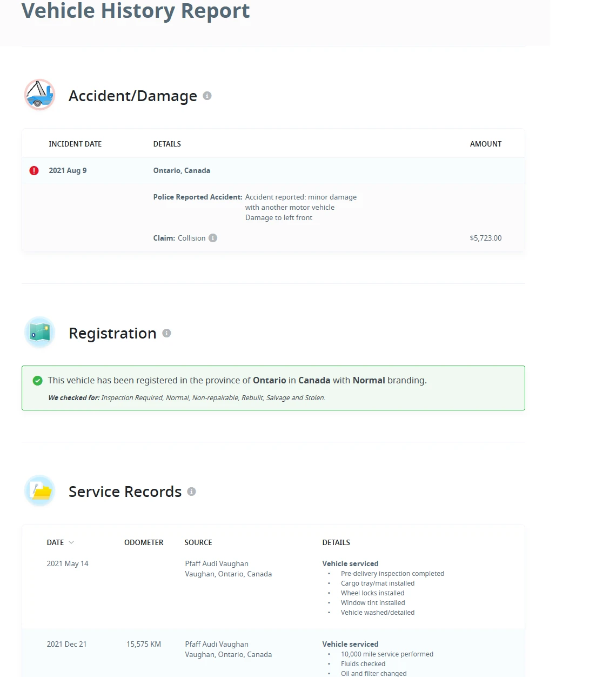The width and height of the screenshot is (616, 677).
Task: Click the Registration section heading
Action: pos(112,333)
